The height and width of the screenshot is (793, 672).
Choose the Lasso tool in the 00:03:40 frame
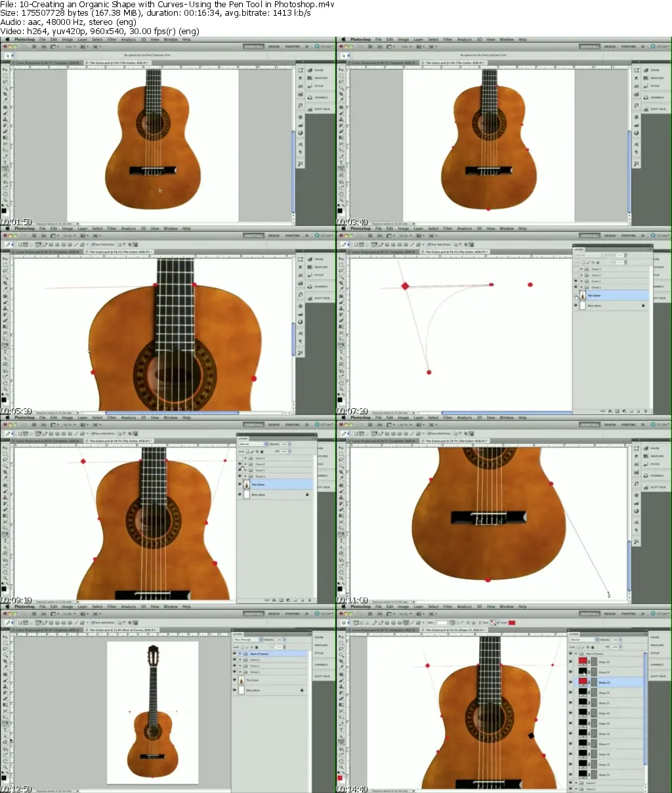coord(341,81)
